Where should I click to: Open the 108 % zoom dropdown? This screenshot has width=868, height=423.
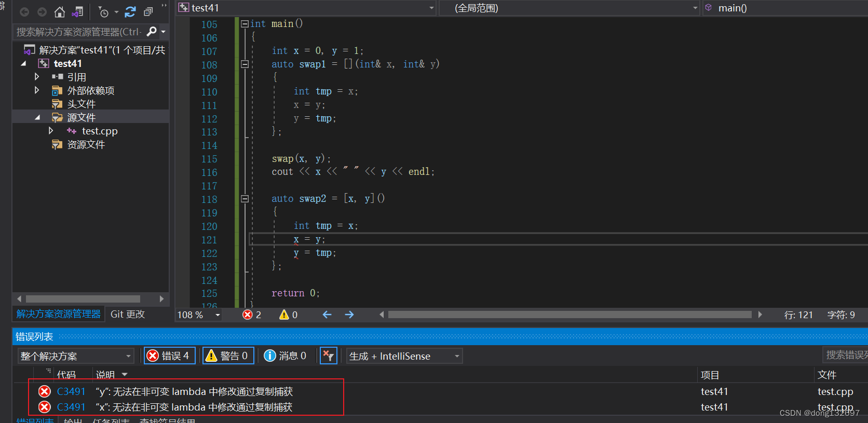point(218,315)
